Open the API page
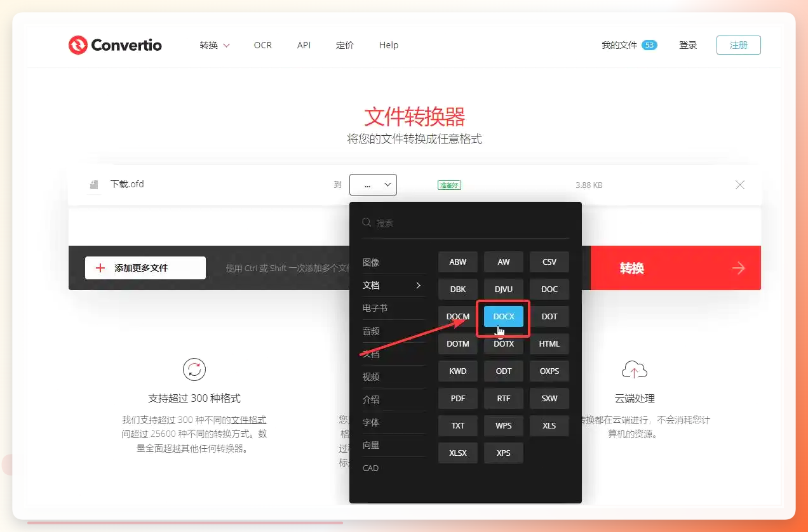The height and width of the screenshot is (532, 808). pyautogui.click(x=304, y=45)
